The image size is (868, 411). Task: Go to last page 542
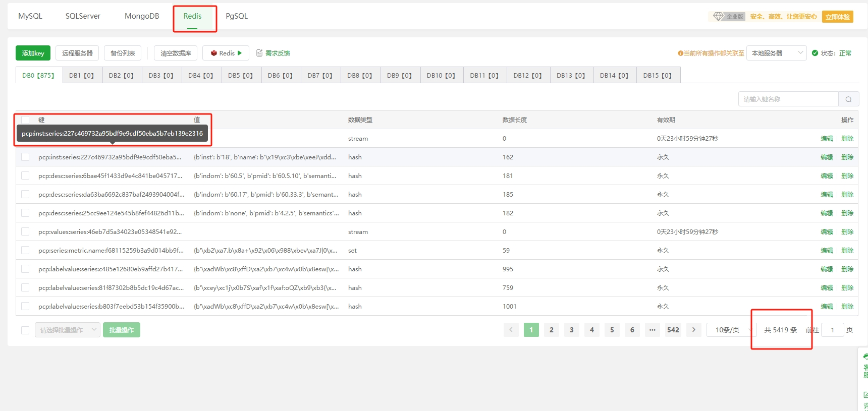tap(673, 330)
